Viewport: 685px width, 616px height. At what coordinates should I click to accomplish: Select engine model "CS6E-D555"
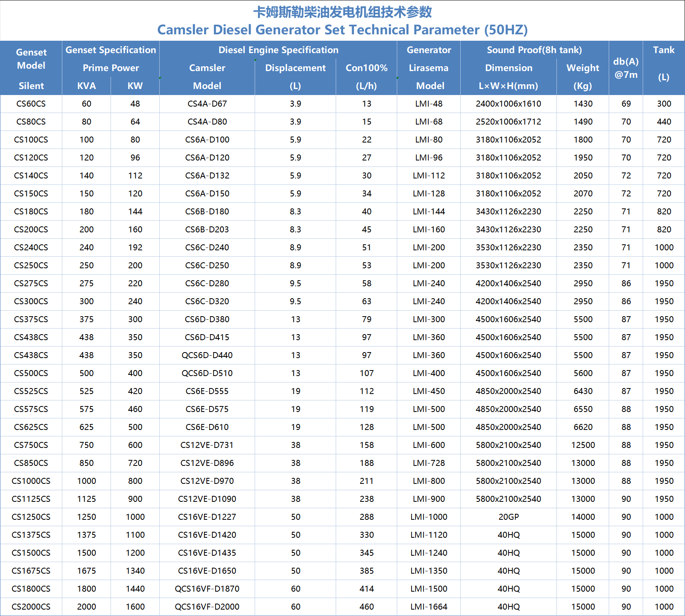click(207, 391)
